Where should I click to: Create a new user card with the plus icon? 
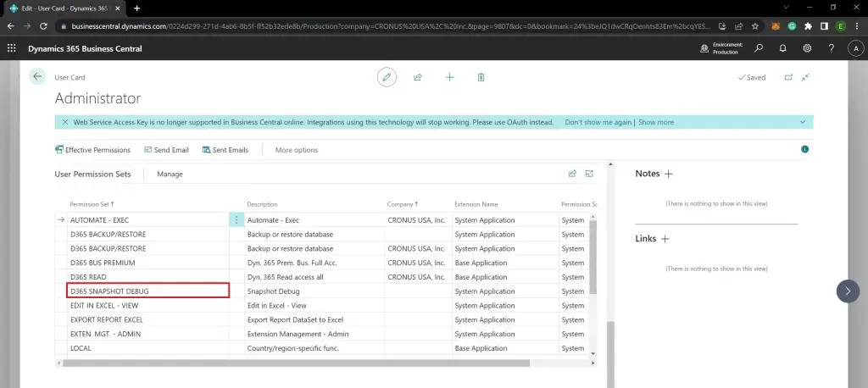(x=449, y=77)
